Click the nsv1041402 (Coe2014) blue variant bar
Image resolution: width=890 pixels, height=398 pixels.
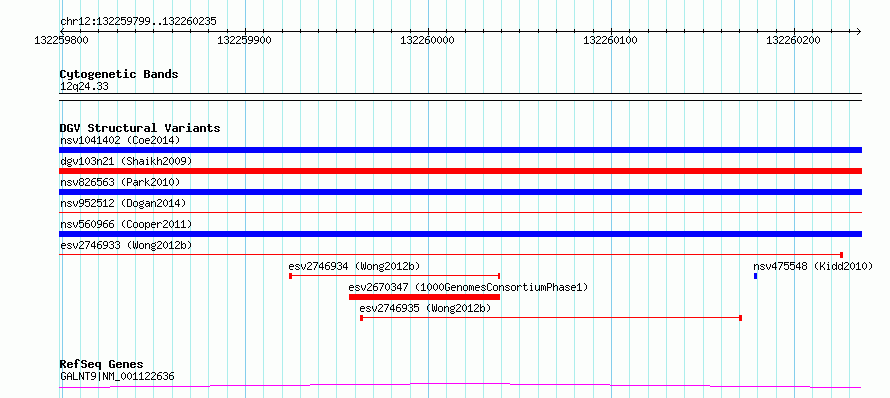point(460,150)
